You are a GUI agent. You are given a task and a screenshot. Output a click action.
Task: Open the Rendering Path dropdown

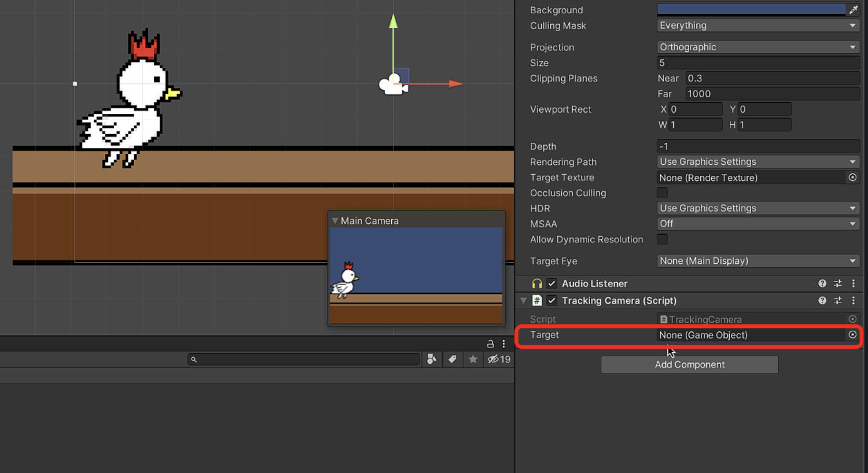758,162
